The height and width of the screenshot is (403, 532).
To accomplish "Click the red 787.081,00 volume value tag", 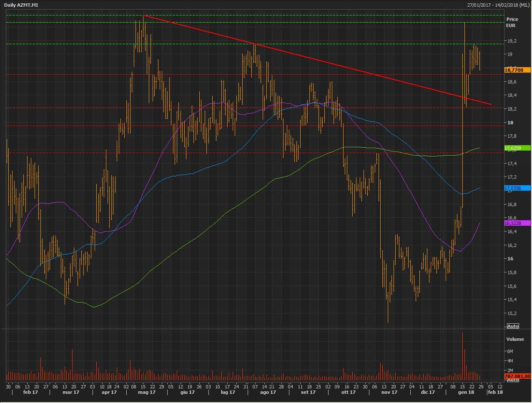I will tap(517, 376).
